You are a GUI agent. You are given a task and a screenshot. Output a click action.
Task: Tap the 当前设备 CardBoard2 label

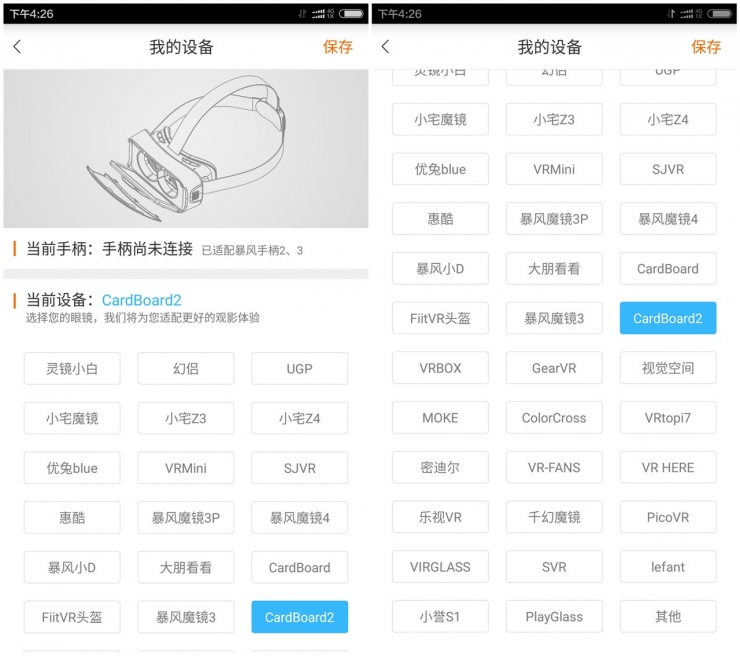click(x=104, y=300)
